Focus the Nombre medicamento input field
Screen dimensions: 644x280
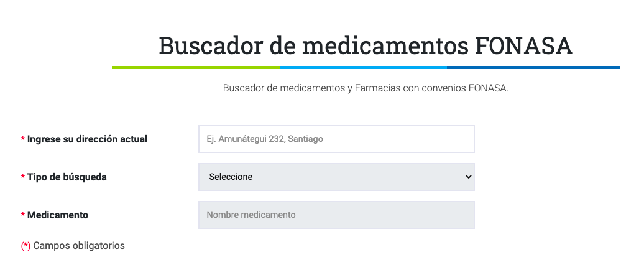click(x=336, y=215)
